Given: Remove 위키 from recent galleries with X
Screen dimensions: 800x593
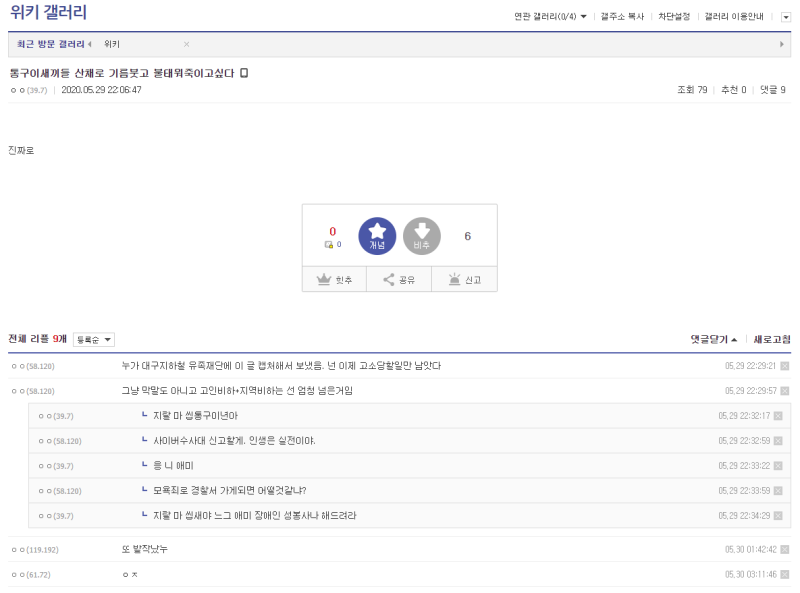Looking at the screenshot, I should (x=186, y=44).
